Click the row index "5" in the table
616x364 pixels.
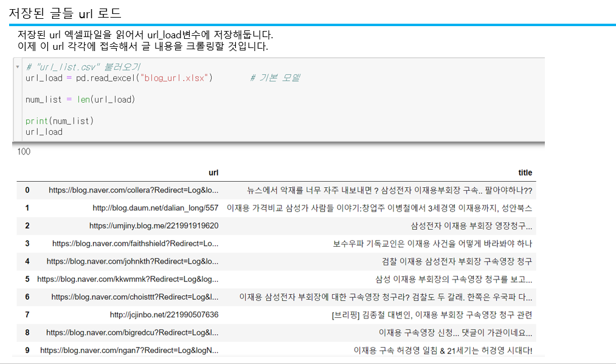(27, 279)
